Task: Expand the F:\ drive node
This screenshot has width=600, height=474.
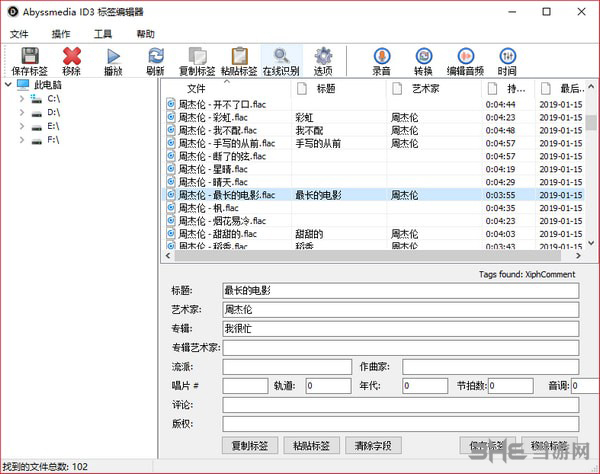Action: [22, 140]
